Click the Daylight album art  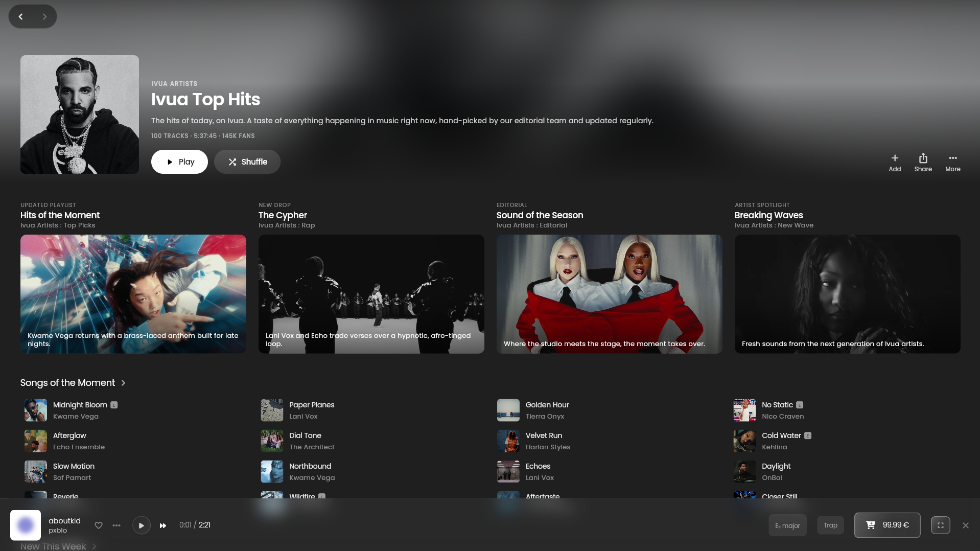click(744, 472)
